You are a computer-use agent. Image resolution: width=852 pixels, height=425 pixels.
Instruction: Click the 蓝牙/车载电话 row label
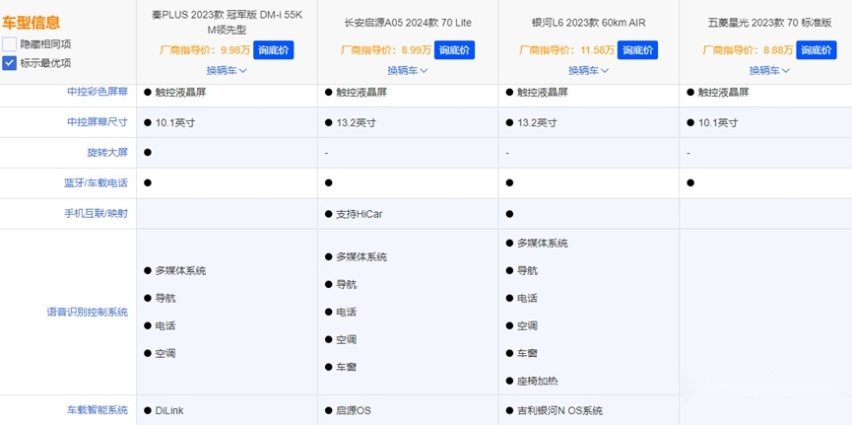coord(96,183)
